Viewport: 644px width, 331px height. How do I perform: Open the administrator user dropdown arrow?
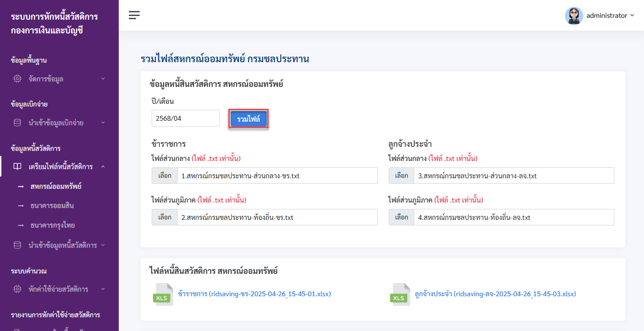[x=632, y=16]
